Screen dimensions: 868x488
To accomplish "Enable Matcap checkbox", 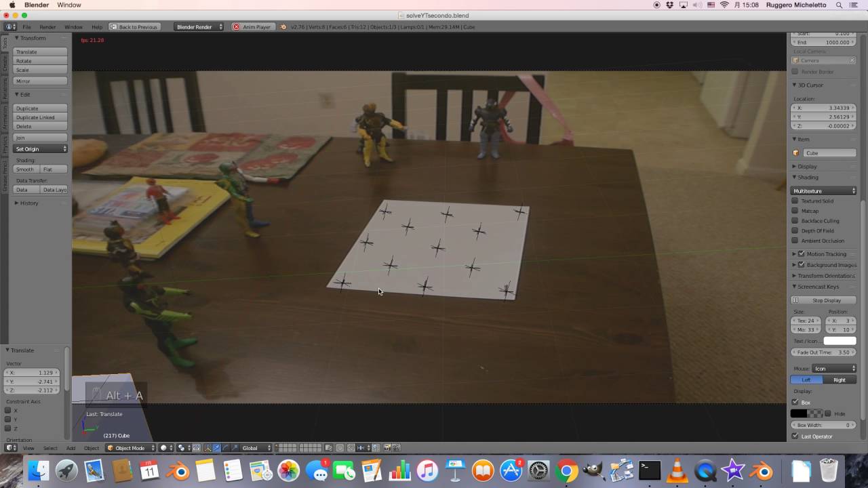I will (x=795, y=211).
